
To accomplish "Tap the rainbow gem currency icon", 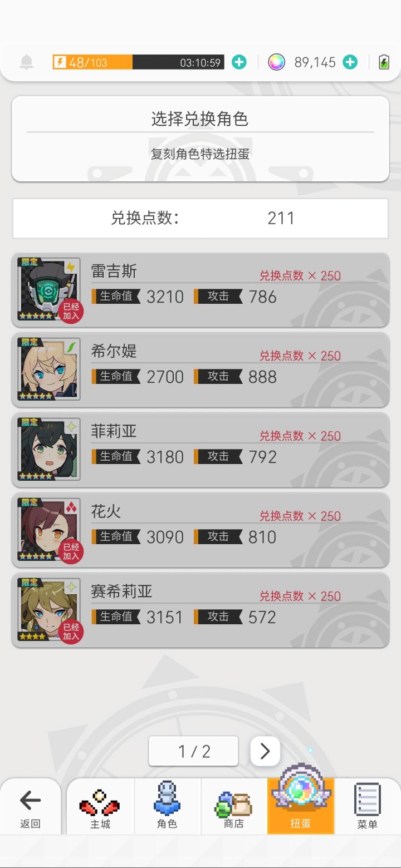I will (276, 62).
